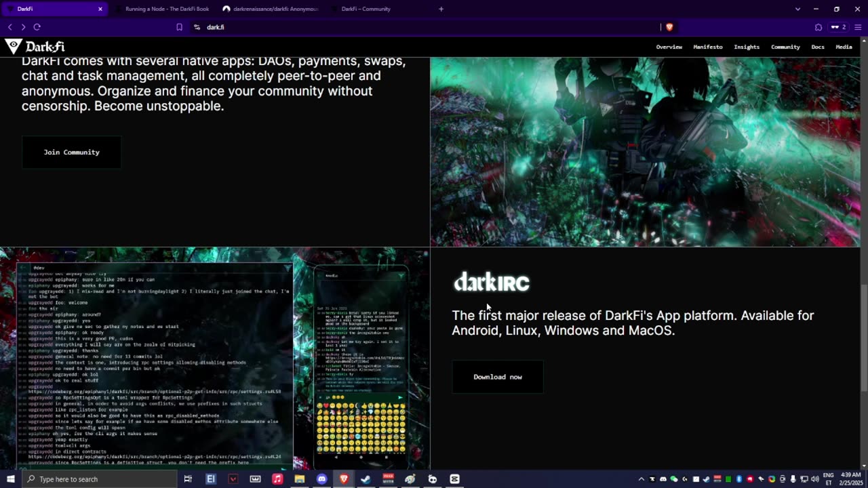Open the EI app in taskbar
Image resolution: width=868 pixels, height=488 pixels.
tap(211, 479)
